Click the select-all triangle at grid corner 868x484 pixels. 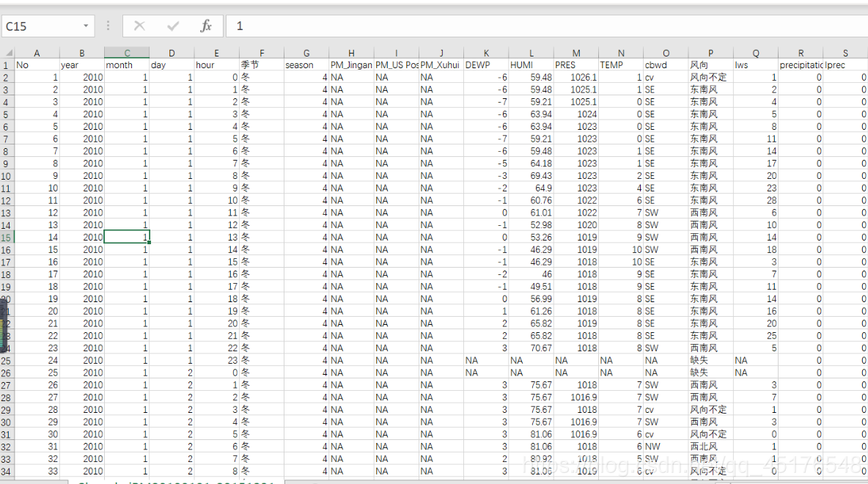click(x=8, y=53)
